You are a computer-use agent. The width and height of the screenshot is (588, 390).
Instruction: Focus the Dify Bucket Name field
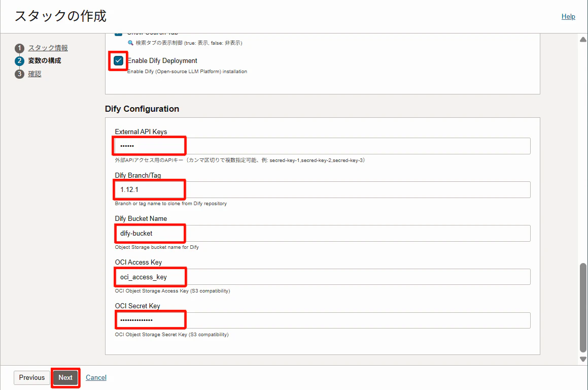click(x=323, y=233)
